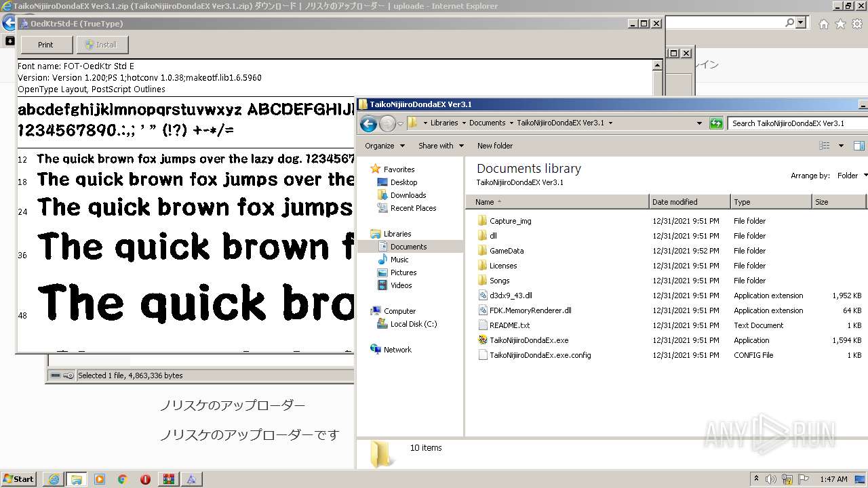Open WinRAR taskbar icon
Image resolution: width=868 pixels, height=488 pixels.
tap(168, 479)
